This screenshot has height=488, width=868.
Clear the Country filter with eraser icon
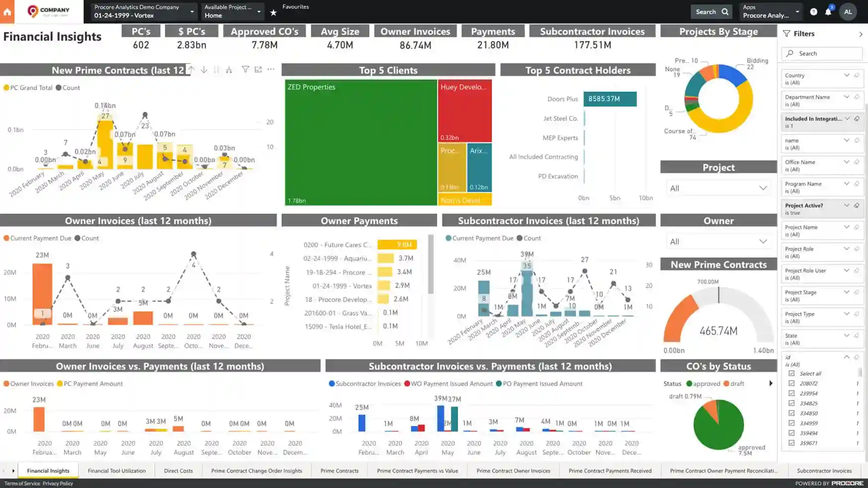pyautogui.click(x=857, y=76)
